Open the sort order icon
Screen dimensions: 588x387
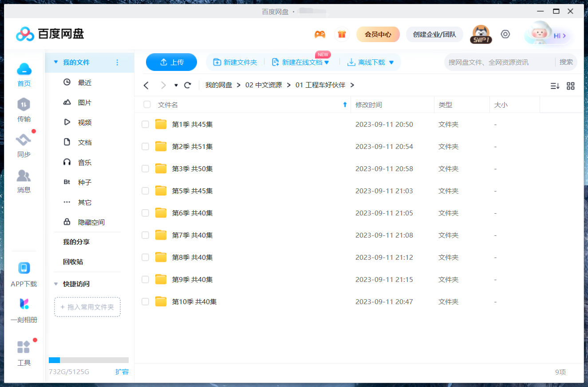(x=555, y=86)
